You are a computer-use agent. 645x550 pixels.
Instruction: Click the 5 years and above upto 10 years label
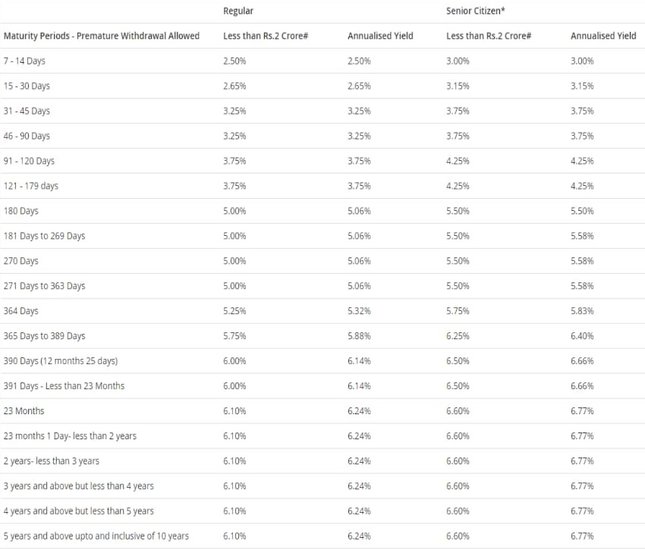tap(96, 536)
